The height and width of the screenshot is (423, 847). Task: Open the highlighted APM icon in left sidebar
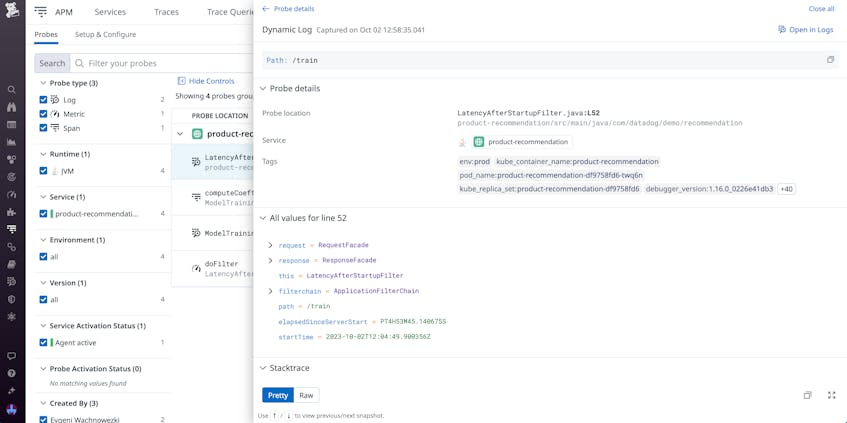coord(11,229)
